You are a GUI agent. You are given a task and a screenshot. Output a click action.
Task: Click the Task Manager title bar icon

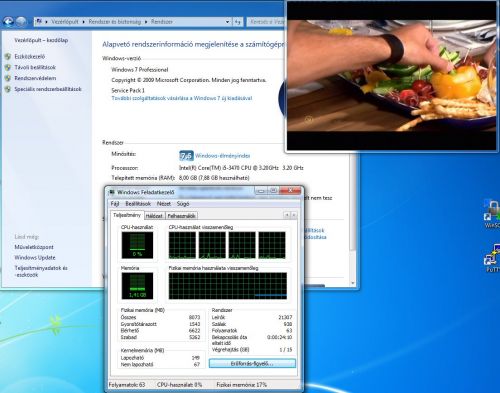(x=112, y=192)
